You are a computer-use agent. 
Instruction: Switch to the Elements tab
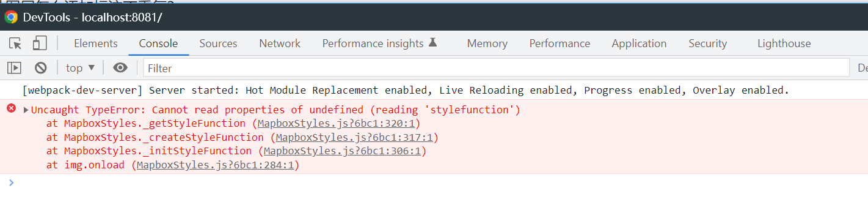point(96,43)
